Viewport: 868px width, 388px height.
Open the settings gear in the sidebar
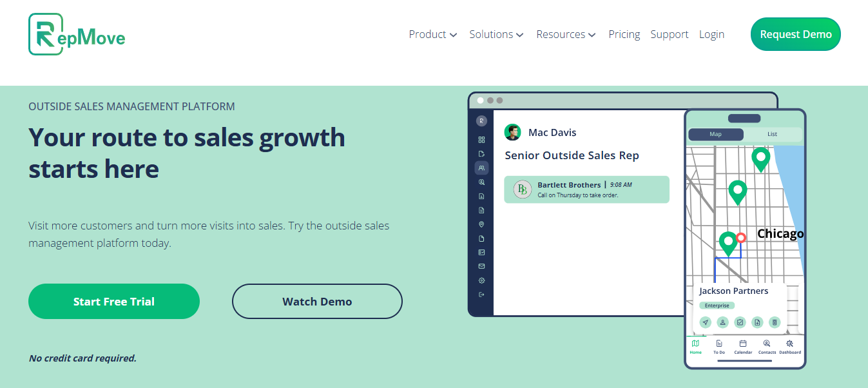pos(481,280)
